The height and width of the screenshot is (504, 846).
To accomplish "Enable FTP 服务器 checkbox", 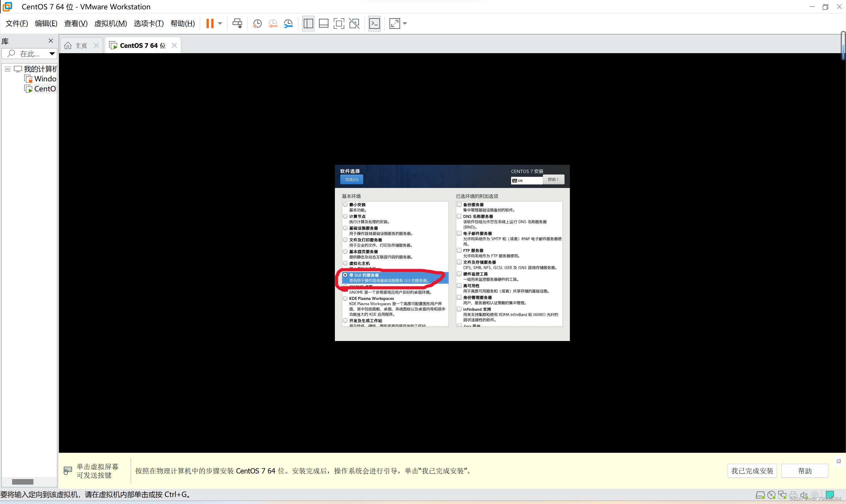I will [459, 250].
